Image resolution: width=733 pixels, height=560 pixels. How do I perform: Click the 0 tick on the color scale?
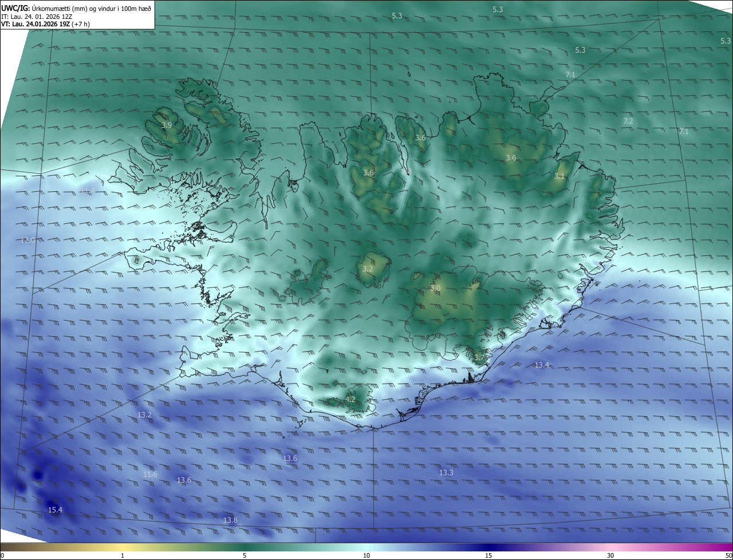pyautogui.click(x=2, y=555)
